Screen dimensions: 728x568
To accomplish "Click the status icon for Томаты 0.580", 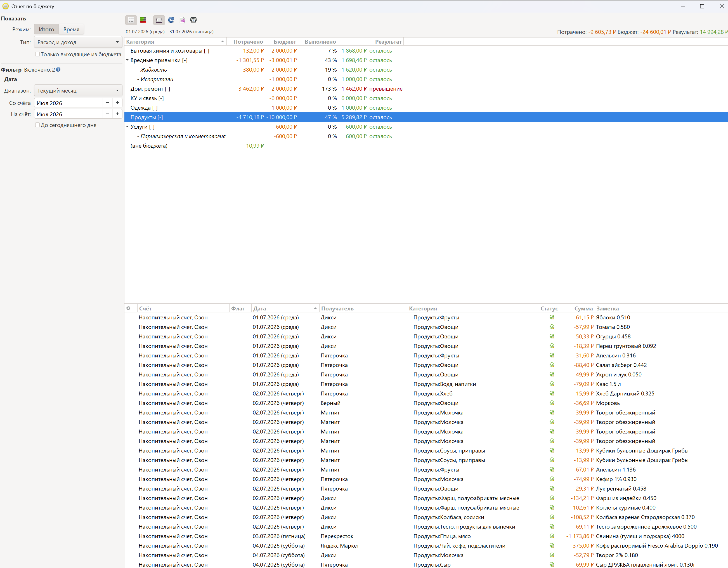I will [x=552, y=327].
